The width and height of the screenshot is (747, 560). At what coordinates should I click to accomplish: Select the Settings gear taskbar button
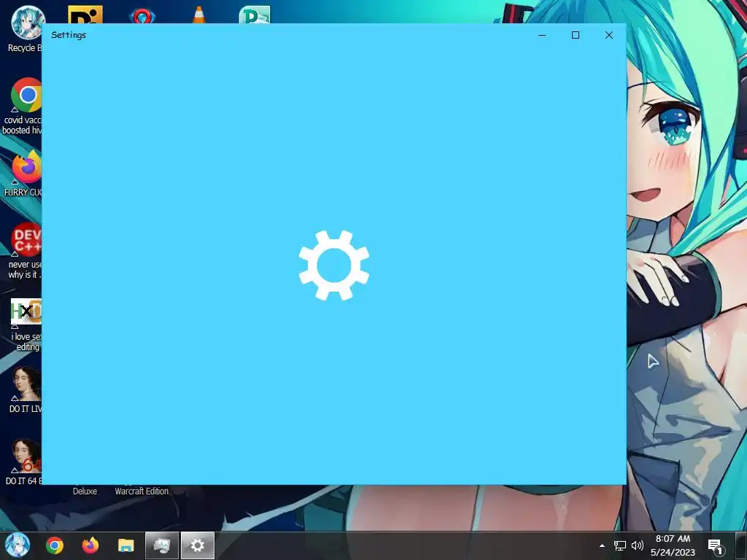197,545
